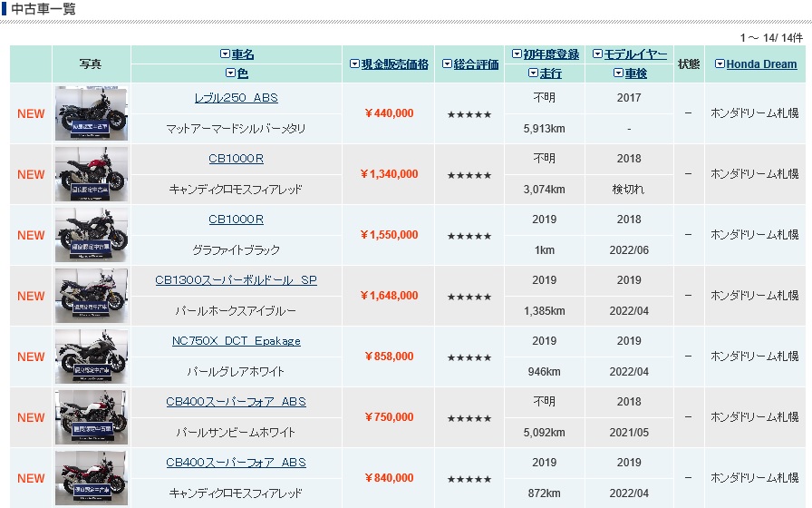
Task: Click the 872km mileage cell
Action: tap(545, 493)
